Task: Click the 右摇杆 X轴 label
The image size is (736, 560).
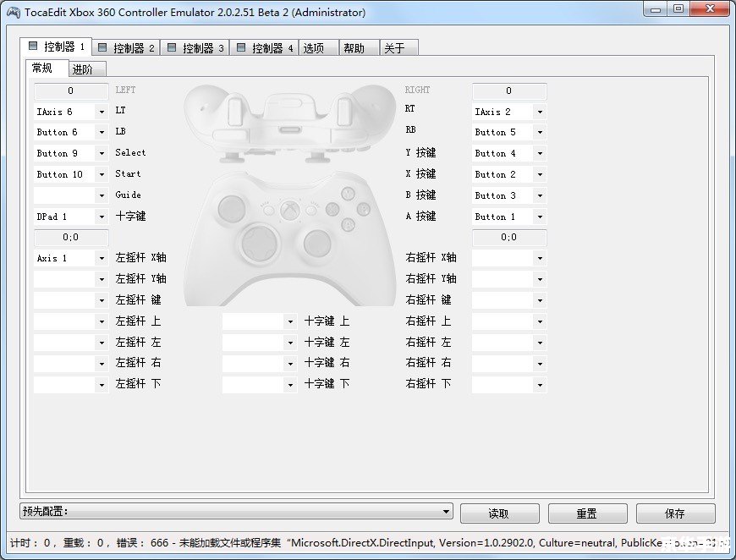Action: (x=431, y=258)
